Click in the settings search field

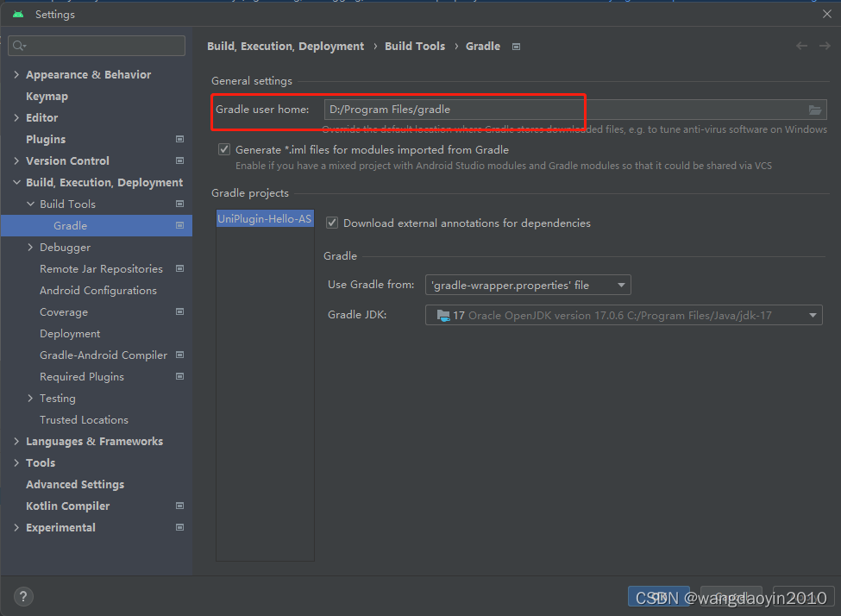(x=97, y=46)
